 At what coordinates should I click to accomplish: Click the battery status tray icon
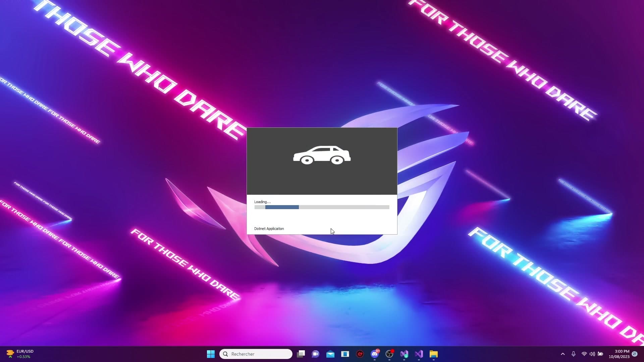pyautogui.click(x=600, y=354)
